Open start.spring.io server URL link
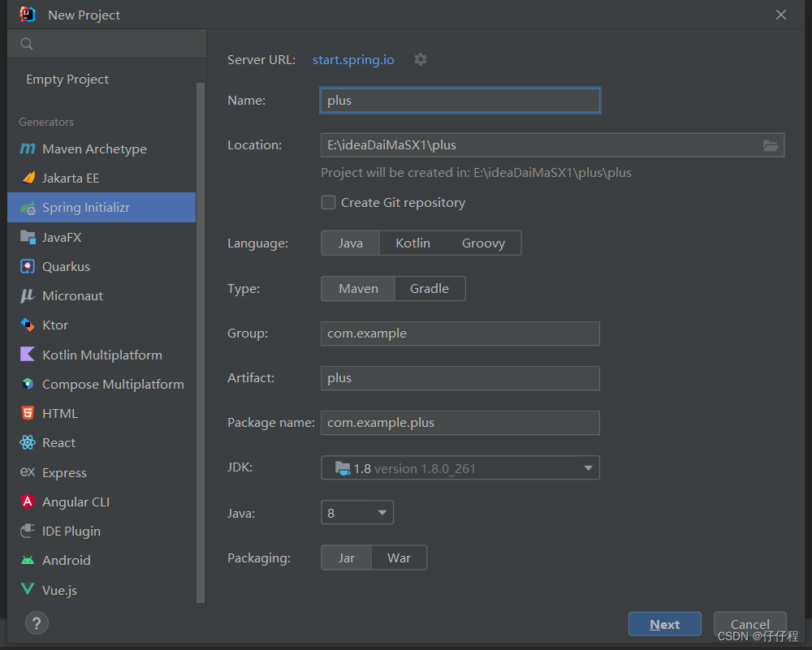Screen dimensions: 812x650 pyautogui.click(x=353, y=59)
